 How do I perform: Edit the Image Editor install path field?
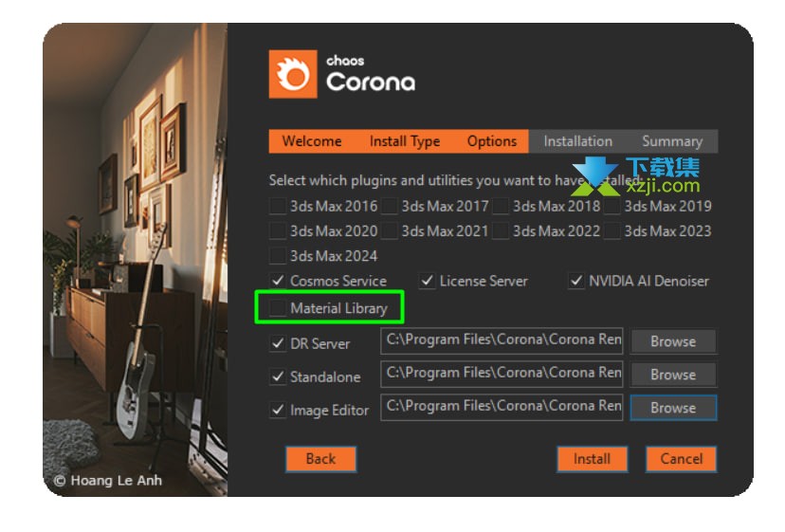pos(502,407)
